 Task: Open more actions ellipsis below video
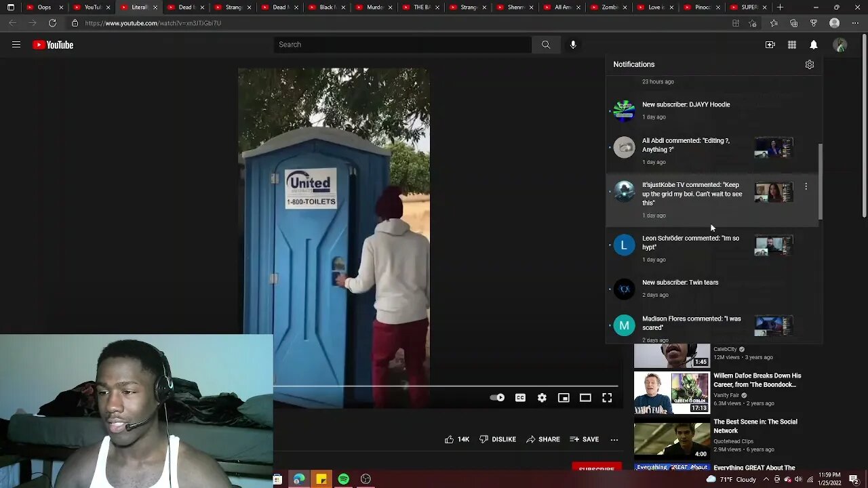pos(614,439)
